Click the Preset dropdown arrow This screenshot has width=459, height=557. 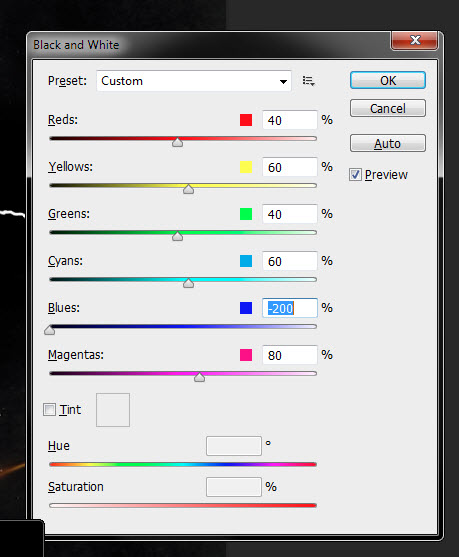coord(283,82)
